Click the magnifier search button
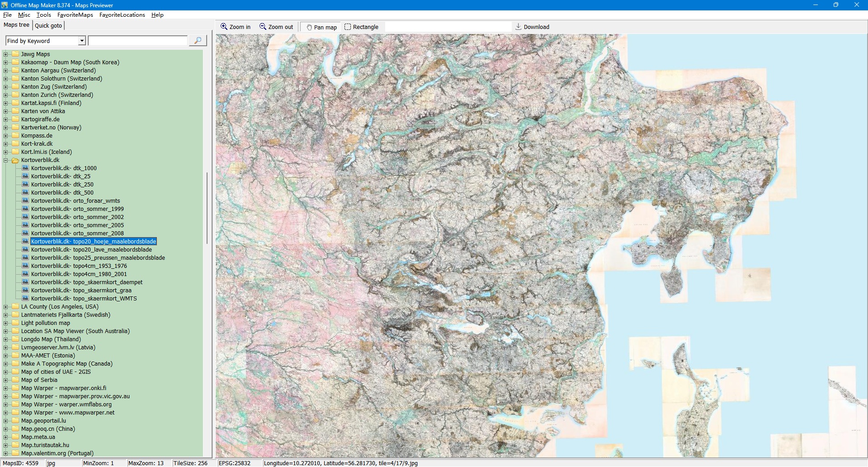 coord(198,41)
